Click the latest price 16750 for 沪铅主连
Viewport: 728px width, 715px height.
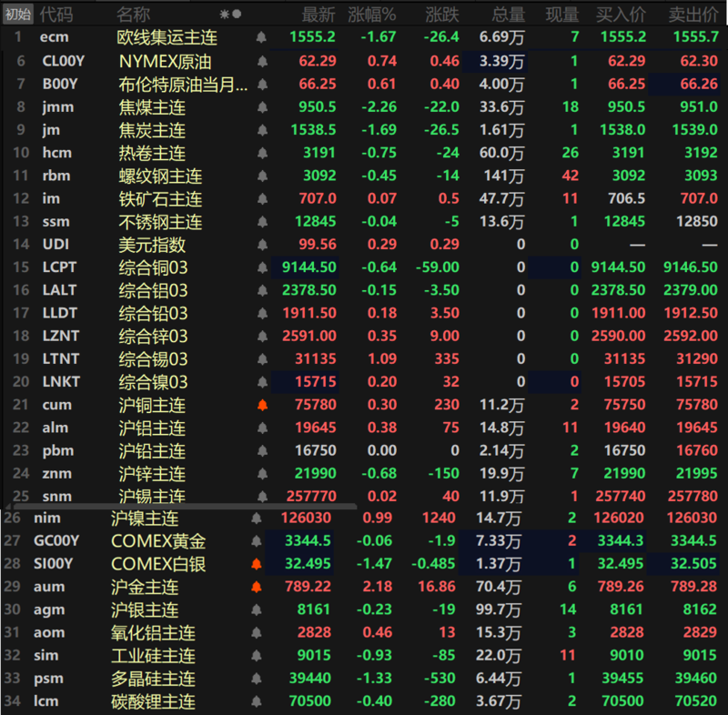pos(316,450)
